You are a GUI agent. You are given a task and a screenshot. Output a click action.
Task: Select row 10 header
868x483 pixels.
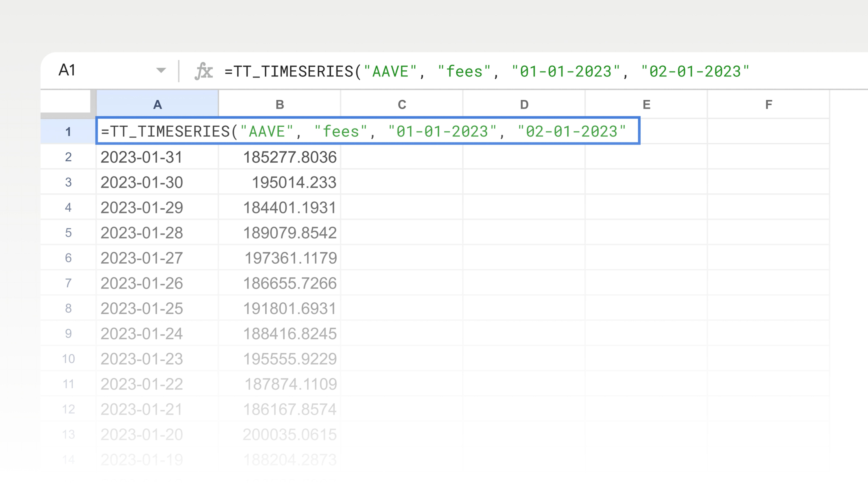pos(68,359)
